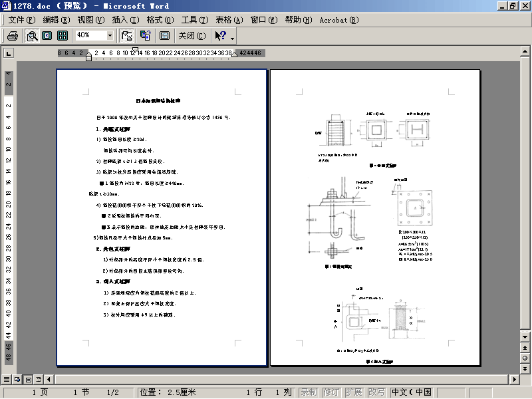The image size is (532, 399).
Task: Toggle the Magnifier tool
Action: (32, 36)
